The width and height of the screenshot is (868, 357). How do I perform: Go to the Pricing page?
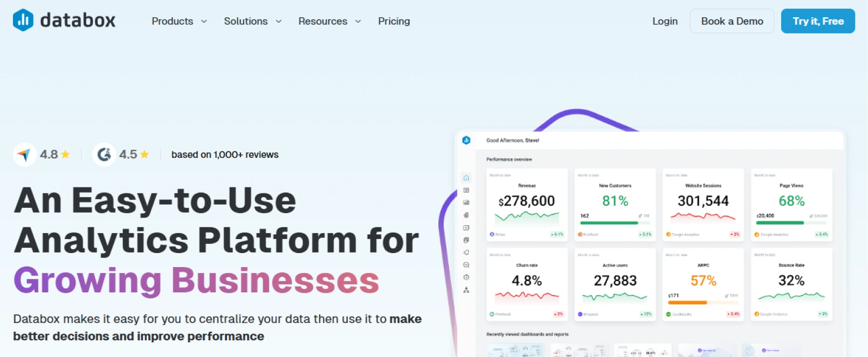[x=394, y=21]
